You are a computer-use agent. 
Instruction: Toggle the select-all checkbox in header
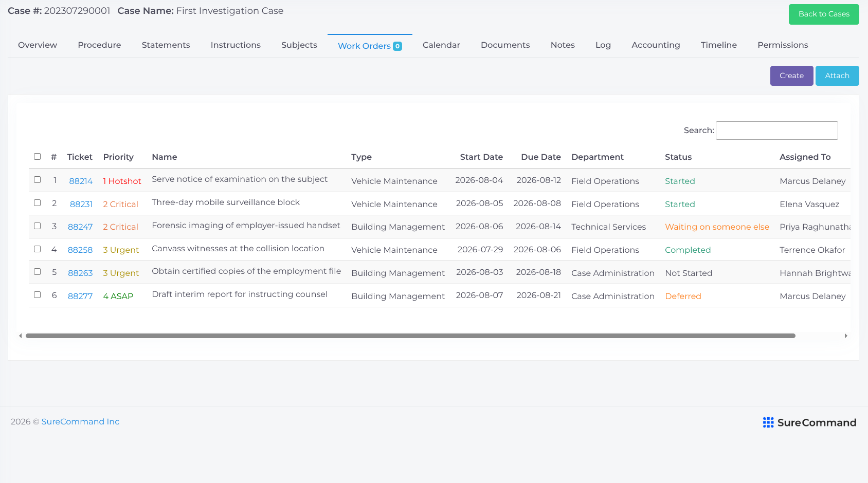37,156
